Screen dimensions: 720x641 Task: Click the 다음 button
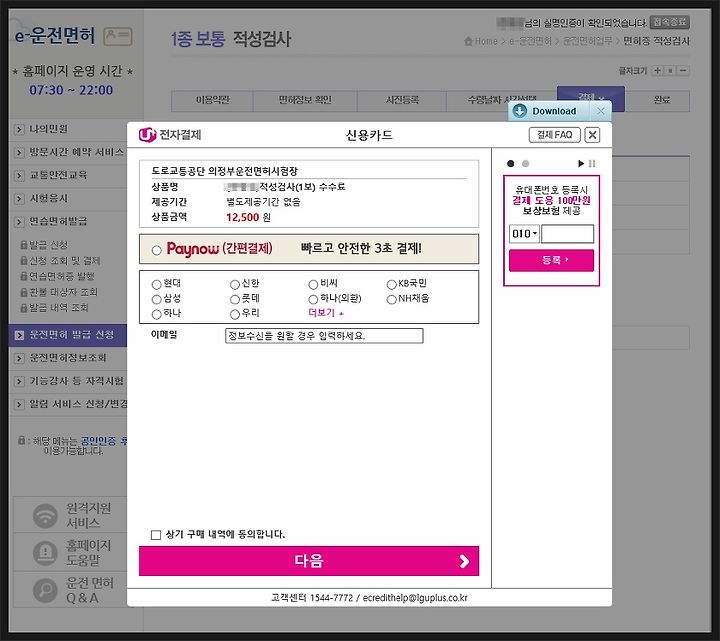[309, 561]
